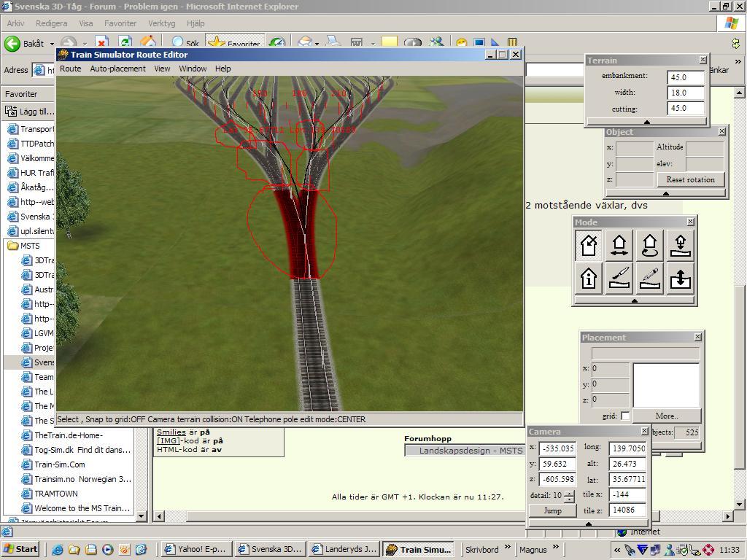
Task: Collapse the Camera panel arrow bar
Action: (x=589, y=524)
